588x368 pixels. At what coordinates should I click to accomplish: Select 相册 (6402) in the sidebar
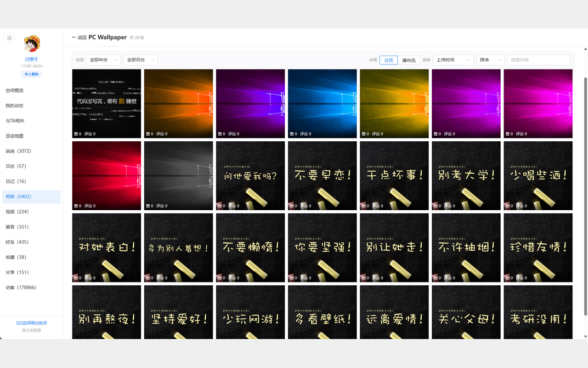(x=31, y=197)
